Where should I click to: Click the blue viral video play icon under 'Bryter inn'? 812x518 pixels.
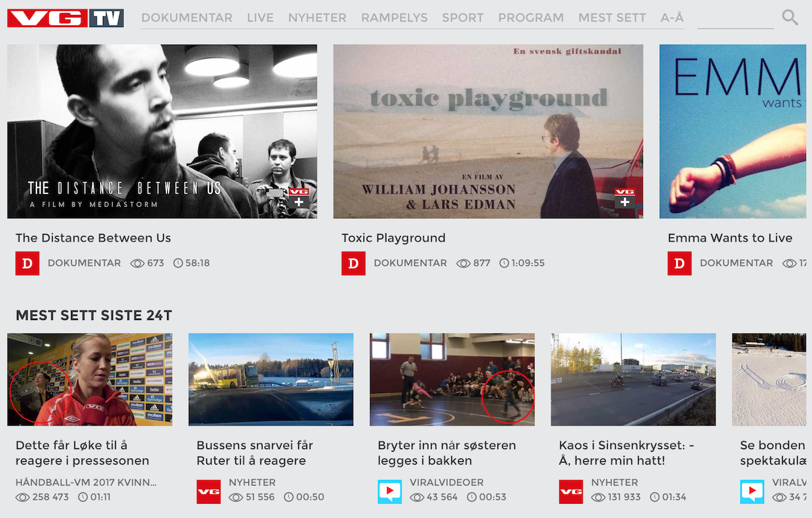[x=388, y=492]
